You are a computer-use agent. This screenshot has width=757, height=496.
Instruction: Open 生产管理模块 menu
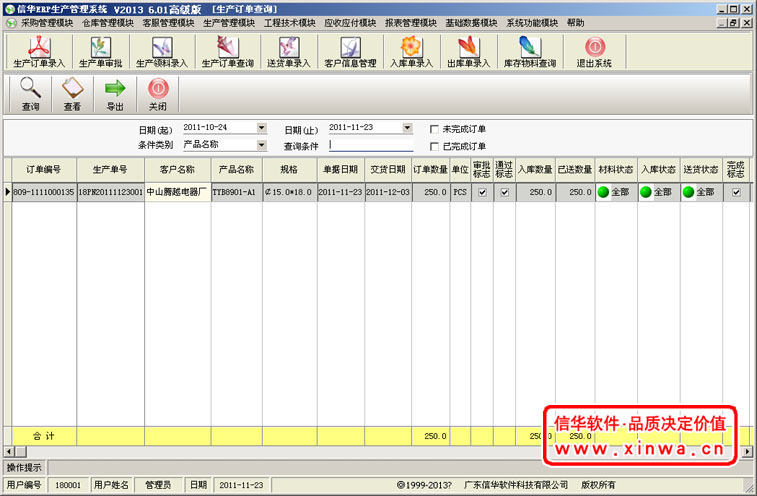(229, 23)
